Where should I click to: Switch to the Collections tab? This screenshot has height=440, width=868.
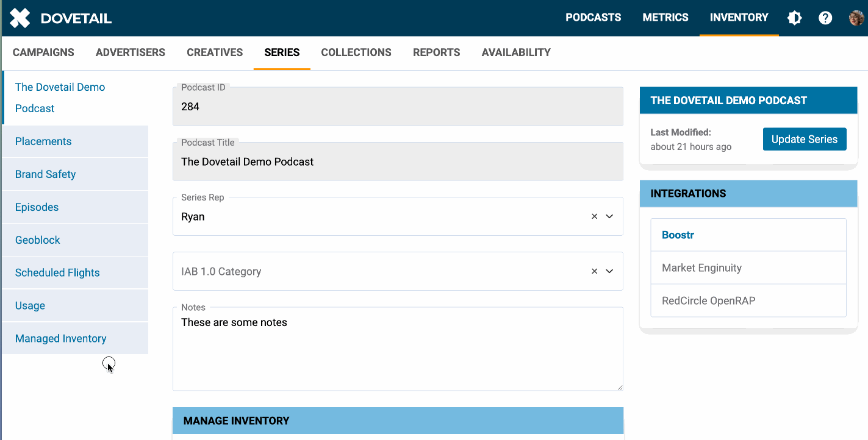pos(356,52)
